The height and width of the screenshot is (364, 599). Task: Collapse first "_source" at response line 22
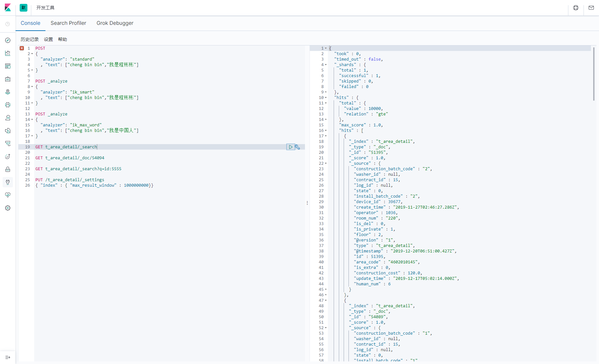point(326,163)
